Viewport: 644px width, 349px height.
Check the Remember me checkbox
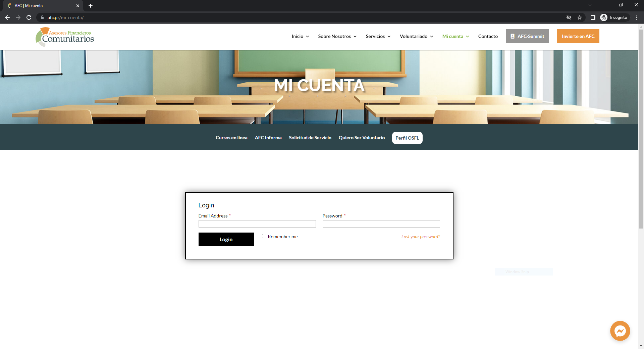click(264, 236)
